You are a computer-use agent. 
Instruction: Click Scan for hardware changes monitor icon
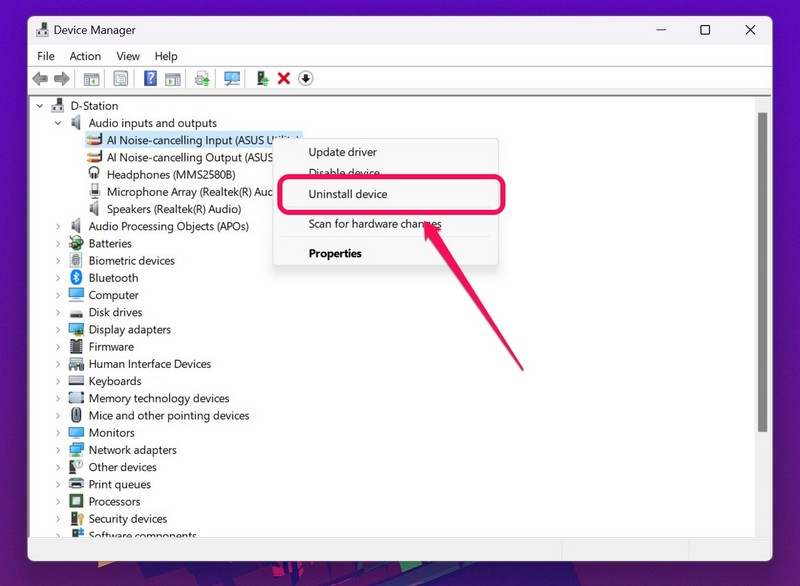click(x=232, y=79)
